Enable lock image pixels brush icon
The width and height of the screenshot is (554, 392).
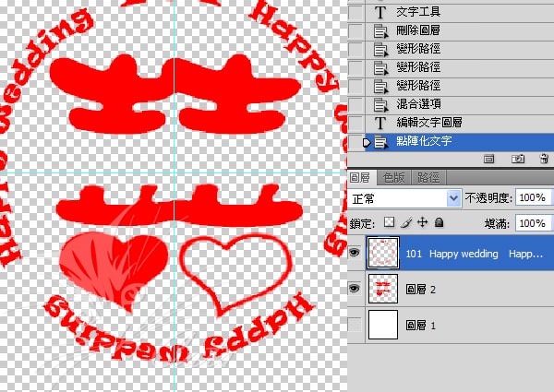(406, 222)
